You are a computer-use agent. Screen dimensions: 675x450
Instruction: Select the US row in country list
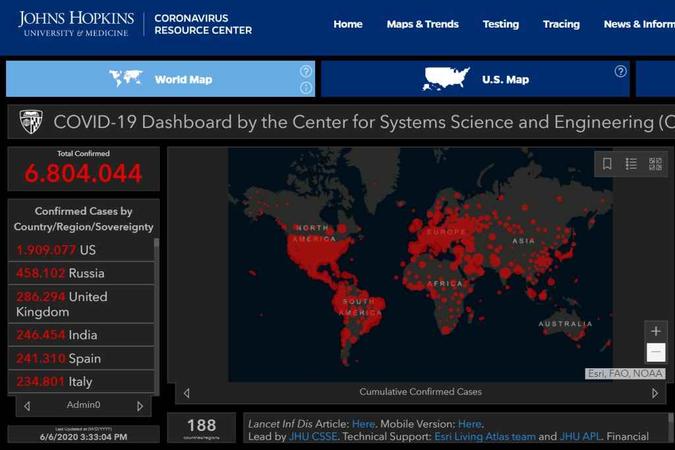[x=81, y=250]
